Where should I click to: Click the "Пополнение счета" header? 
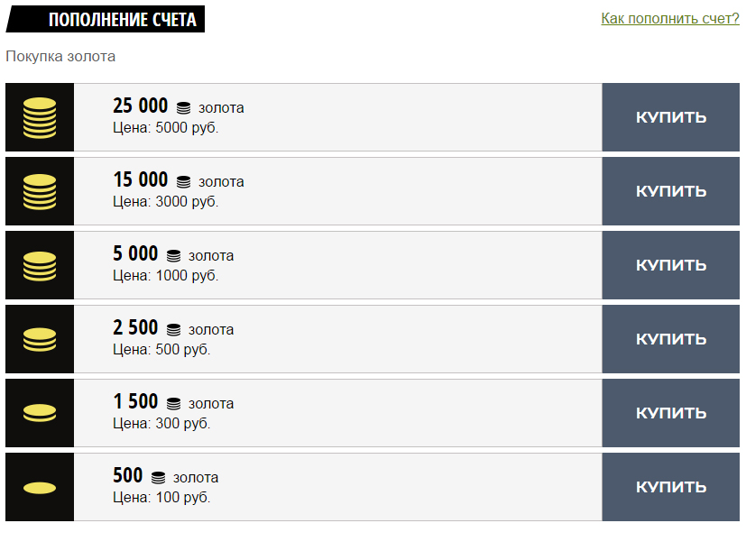122,20
